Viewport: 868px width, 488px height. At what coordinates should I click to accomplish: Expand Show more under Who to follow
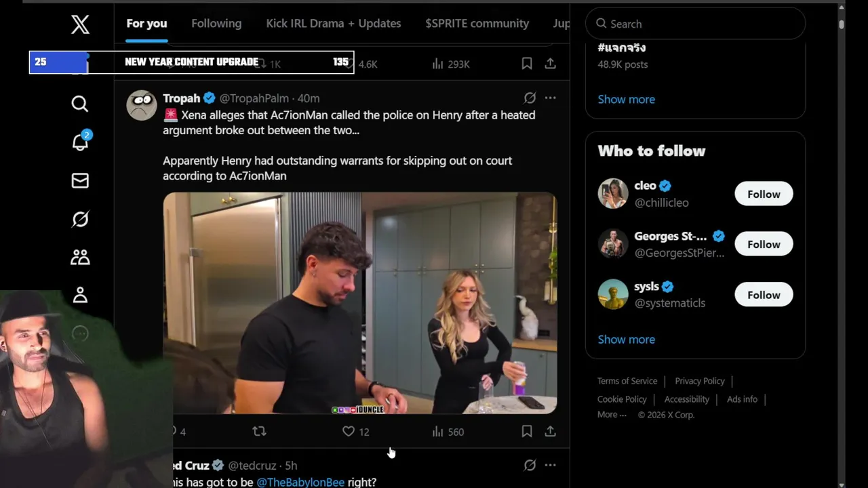coord(626,340)
